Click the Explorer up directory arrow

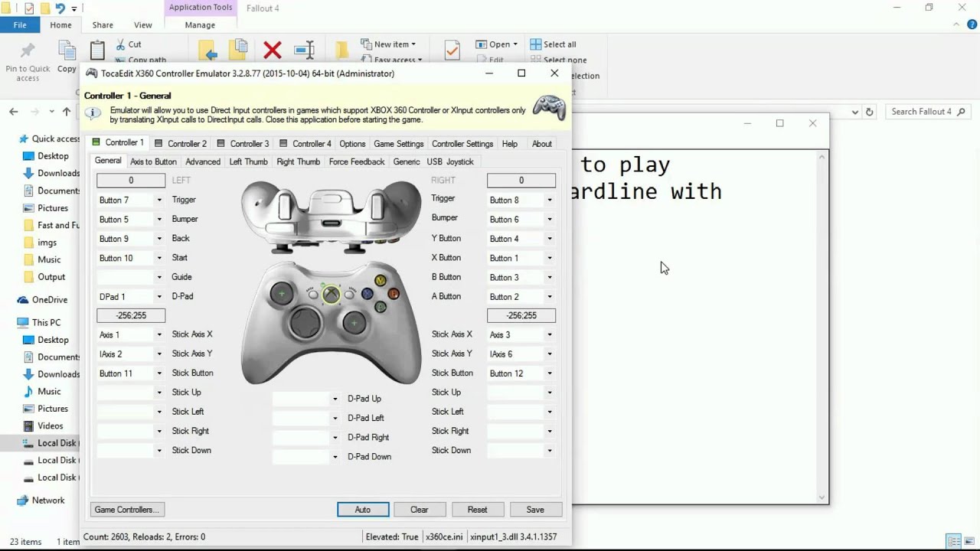[x=67, y=112]
